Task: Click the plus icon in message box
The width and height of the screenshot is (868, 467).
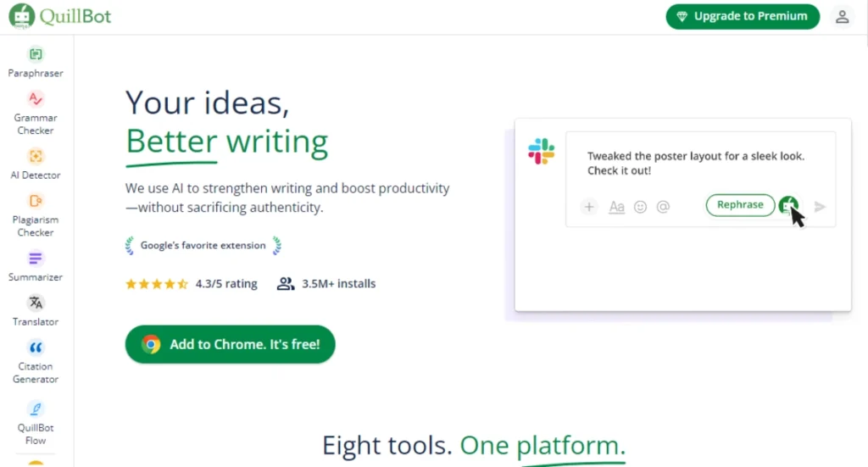Action: (589, 207)
